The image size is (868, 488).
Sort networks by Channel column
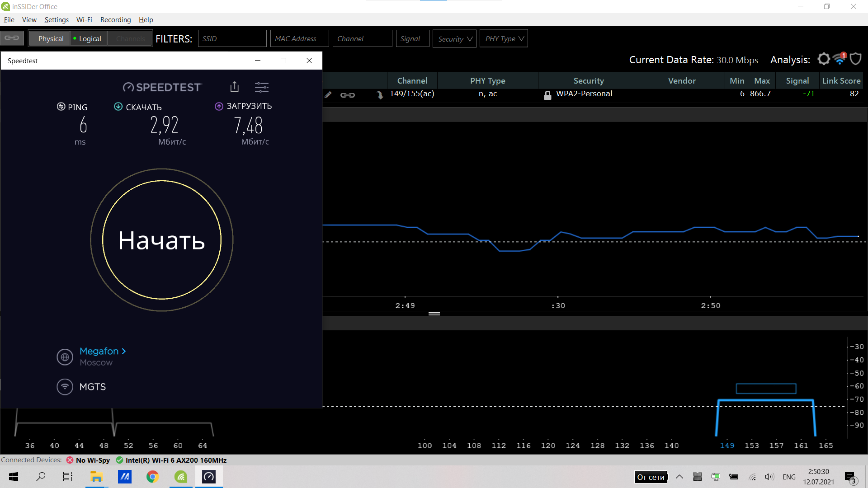pos(412,80)
